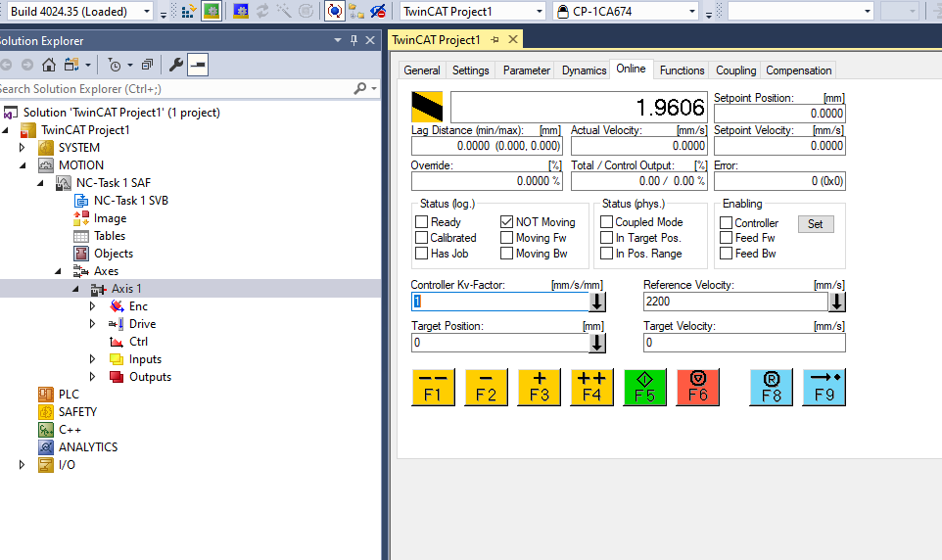The height and width of the screenshot is (560, 942).
Task: Enable Feed Bw checkbox
Action: pos(726,254)
